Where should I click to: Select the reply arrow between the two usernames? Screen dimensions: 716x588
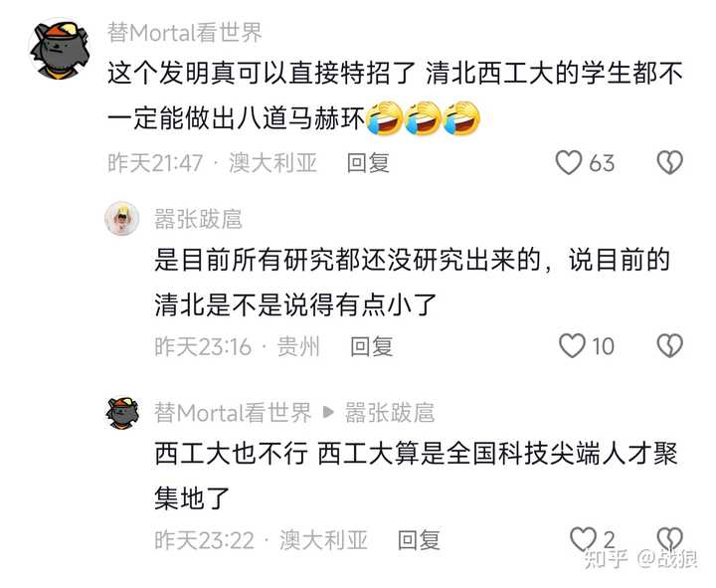pos(328,413)
